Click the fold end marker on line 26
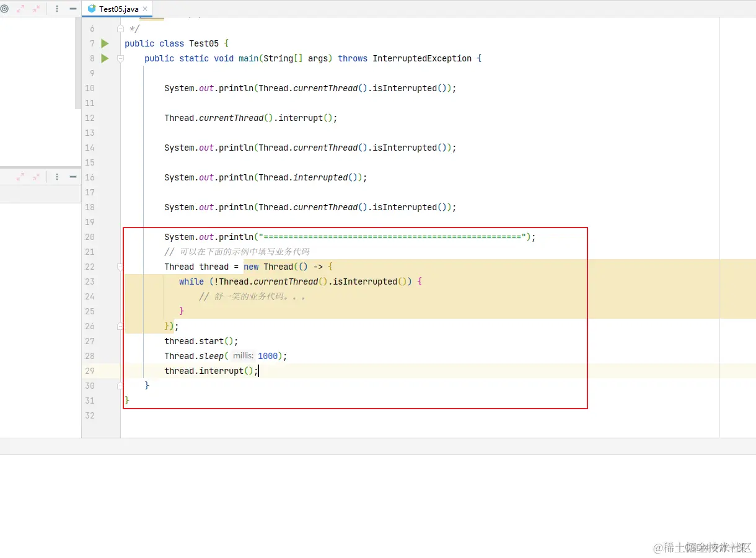756x558 pixels. [121, 326]
